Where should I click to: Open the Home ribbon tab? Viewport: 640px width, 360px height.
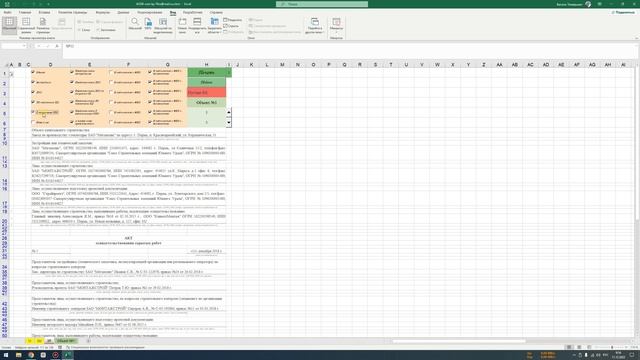pyautogui.click(x=24, y=12)
